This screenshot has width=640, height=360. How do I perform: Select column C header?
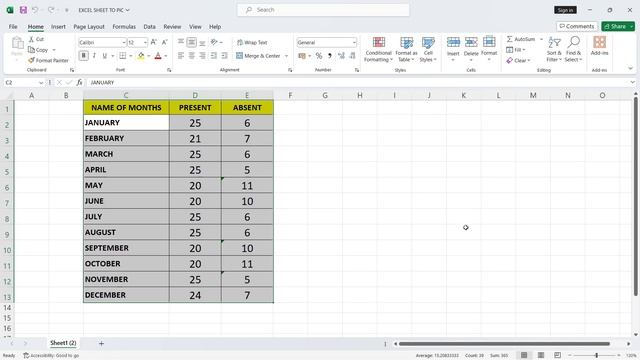(x=126, y=95)
